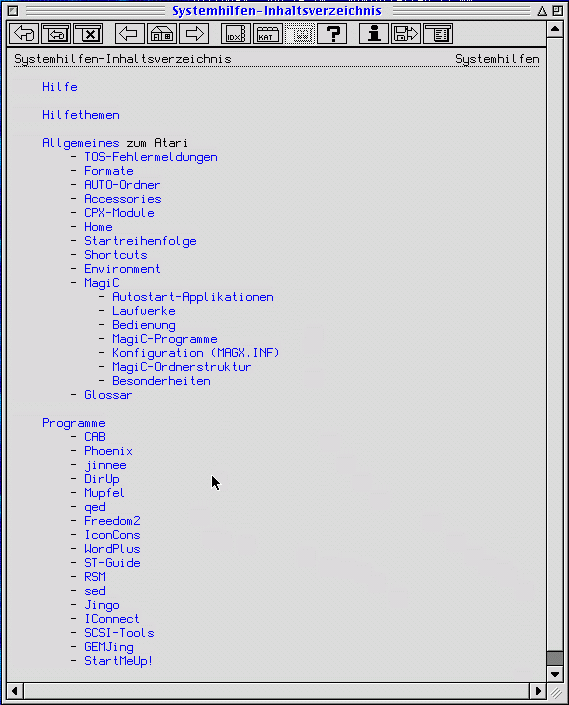Viewport: 569px width, 705px height.
Task: Open the Environment topic
Action: pyautogui.click(x=122, y=269)
